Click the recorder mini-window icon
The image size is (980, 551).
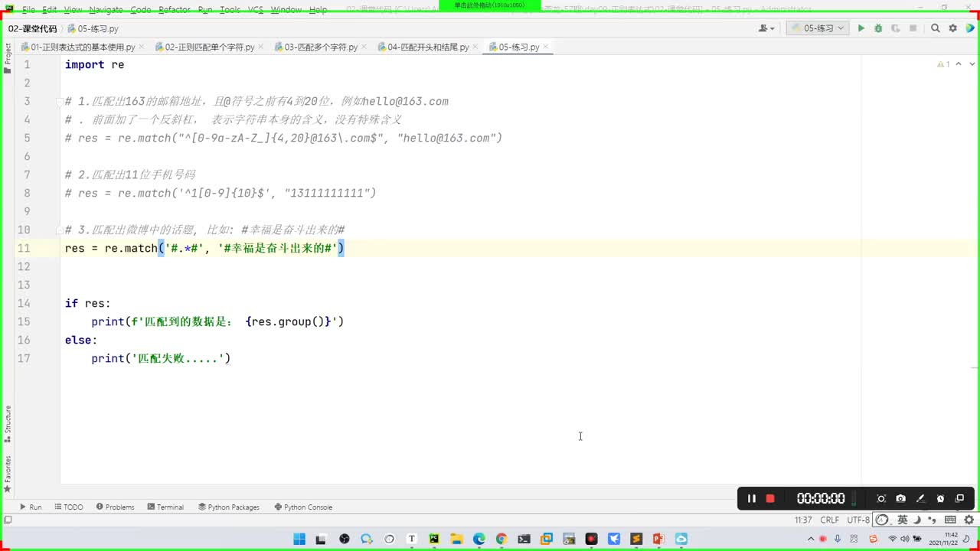(960, 498)
